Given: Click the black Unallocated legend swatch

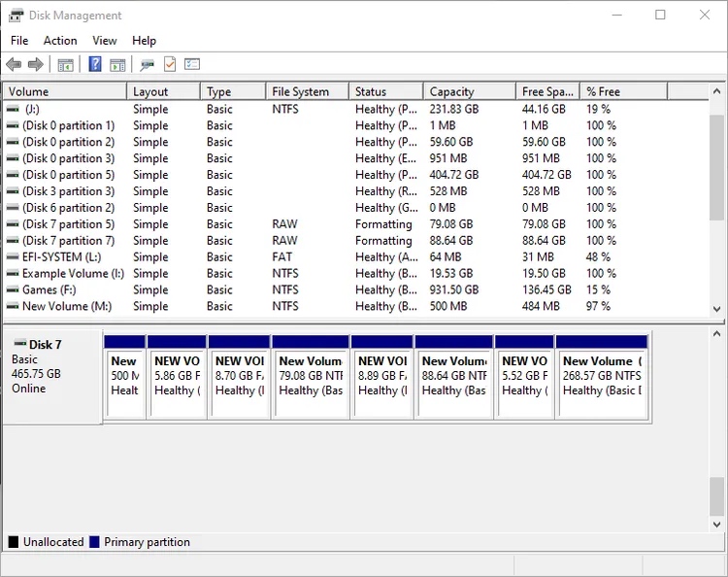Looking at the screenshot, I should tap(14, 542).
